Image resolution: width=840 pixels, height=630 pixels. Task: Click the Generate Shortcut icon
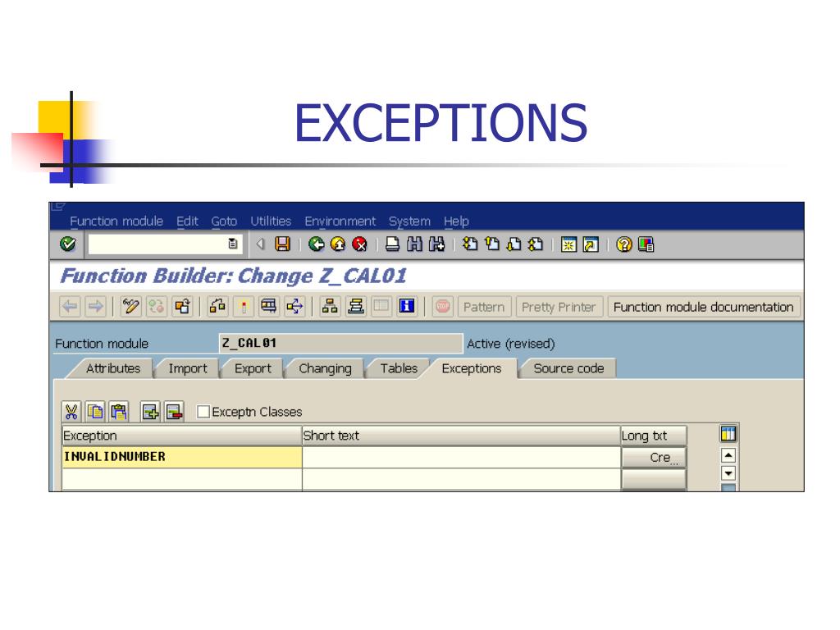pyautogui.click(x=591, y=244)
